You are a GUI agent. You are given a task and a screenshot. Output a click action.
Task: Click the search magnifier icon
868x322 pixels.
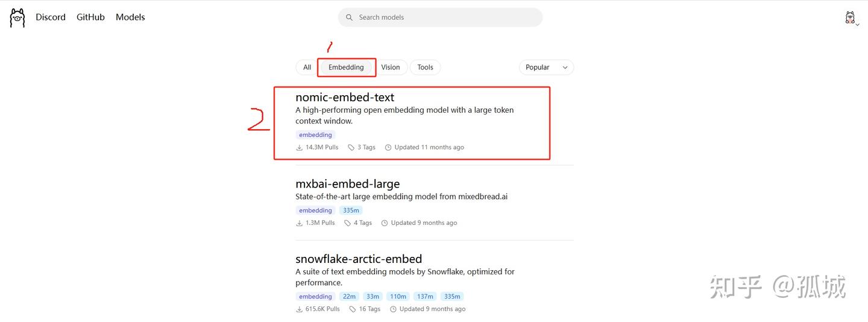[349, 17]
